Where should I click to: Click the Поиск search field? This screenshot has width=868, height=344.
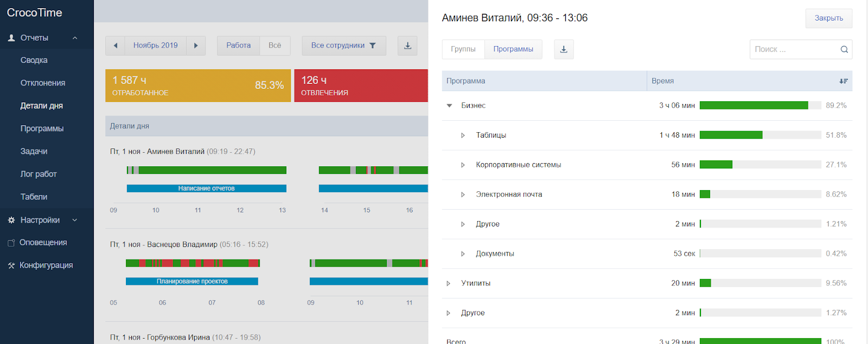(794, 49)
